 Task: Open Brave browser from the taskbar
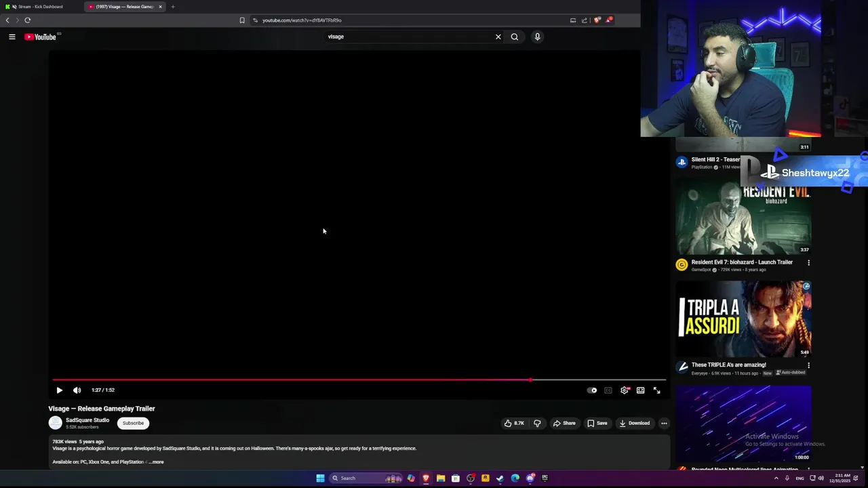[x=426, y=479]
